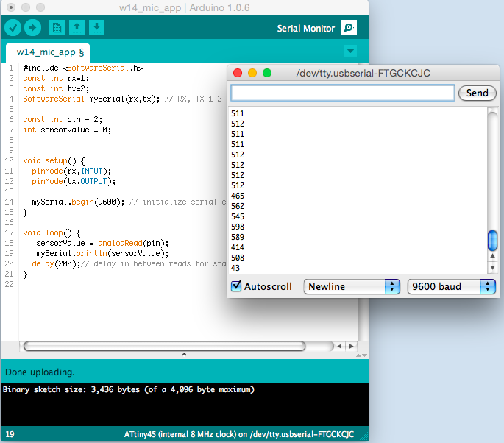Click the serial output value 545
Image resolution: width=504 pixels, height=443 pixels.
238,216
